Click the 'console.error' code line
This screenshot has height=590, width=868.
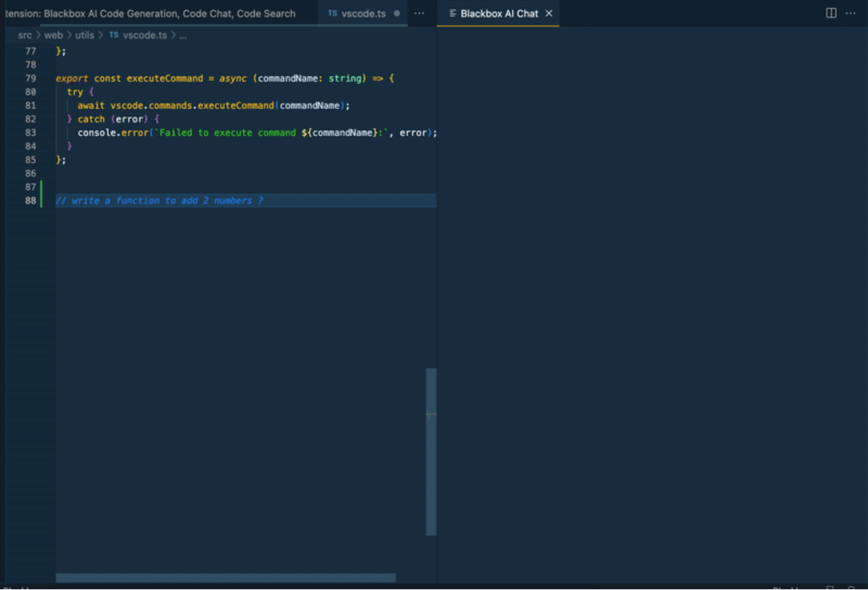257,132
